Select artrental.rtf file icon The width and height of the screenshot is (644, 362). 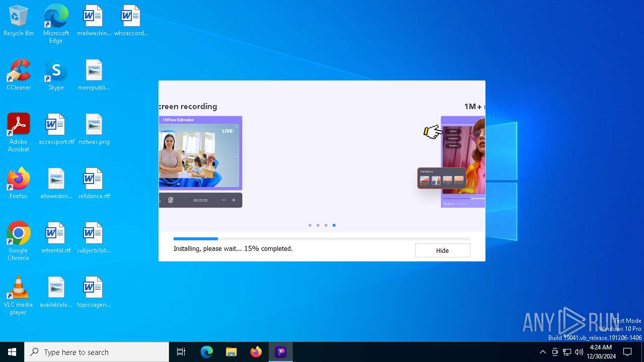[x=56, y=238]
